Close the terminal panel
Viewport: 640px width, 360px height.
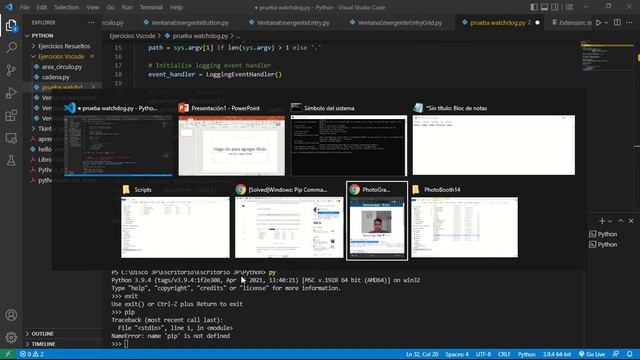coord(631,221)
